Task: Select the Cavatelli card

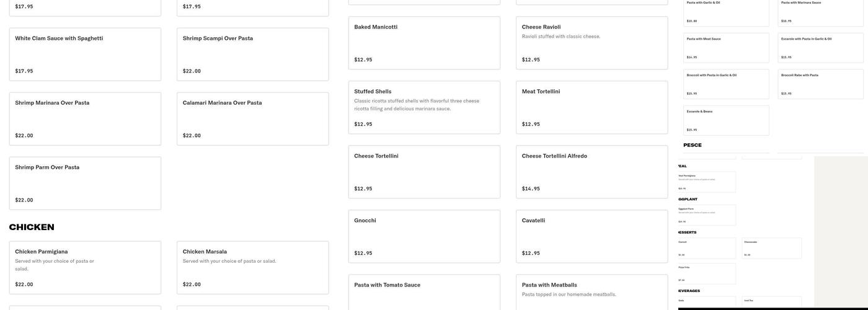Action: [x=591, y=236]
